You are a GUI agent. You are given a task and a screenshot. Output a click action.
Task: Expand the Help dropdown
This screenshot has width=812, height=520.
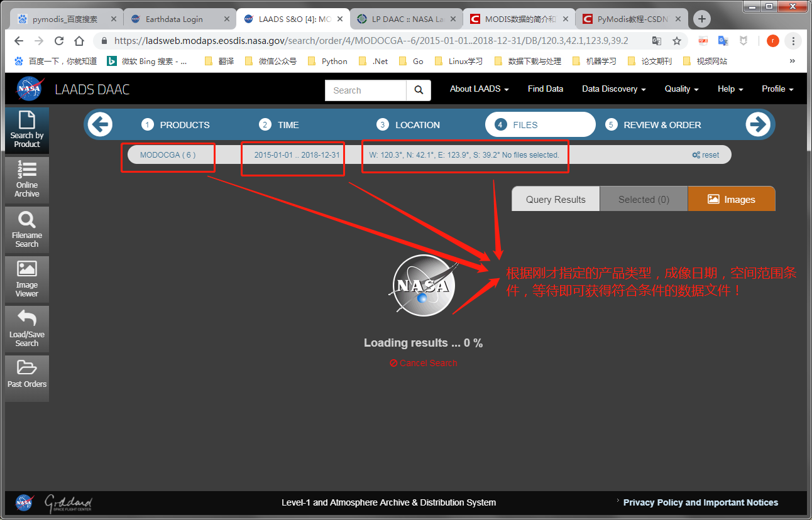[730, 89]
